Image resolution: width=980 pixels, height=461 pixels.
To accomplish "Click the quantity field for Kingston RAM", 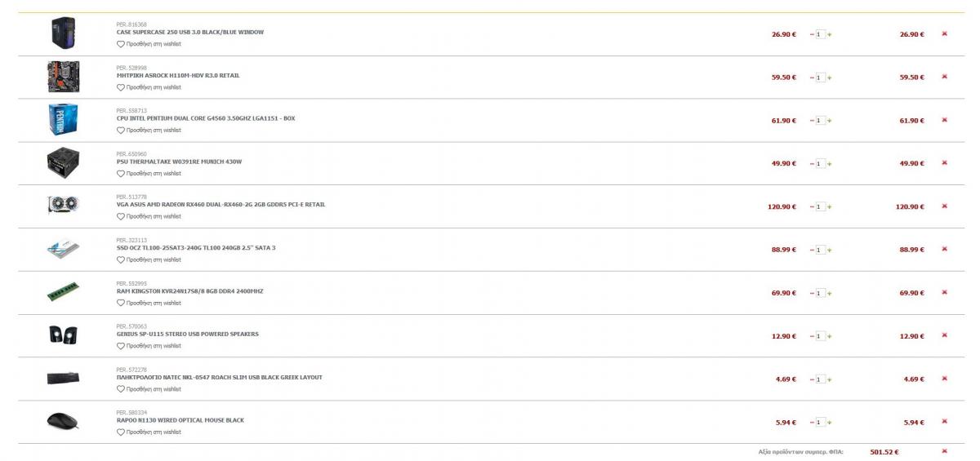I will [x=821, y=293].
